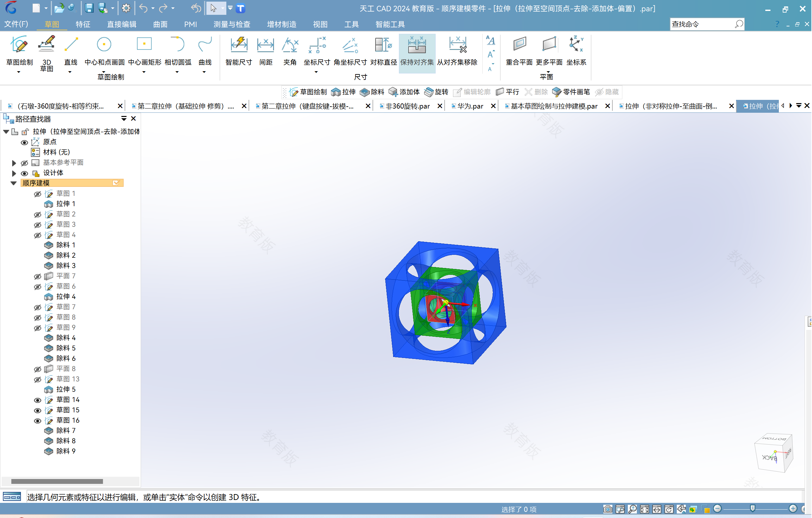
Task: Click the pathfinder horizontal scrollbar
Action: click(57, 481)
